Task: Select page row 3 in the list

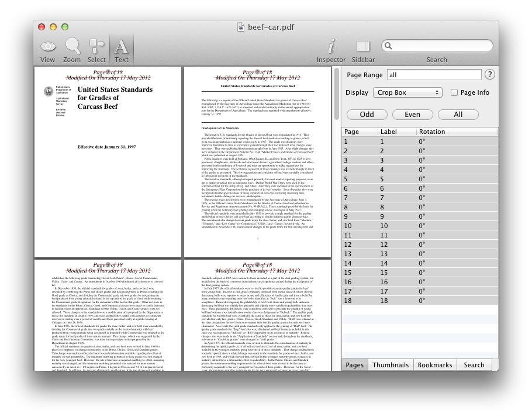Action: [x=420, y=160]
